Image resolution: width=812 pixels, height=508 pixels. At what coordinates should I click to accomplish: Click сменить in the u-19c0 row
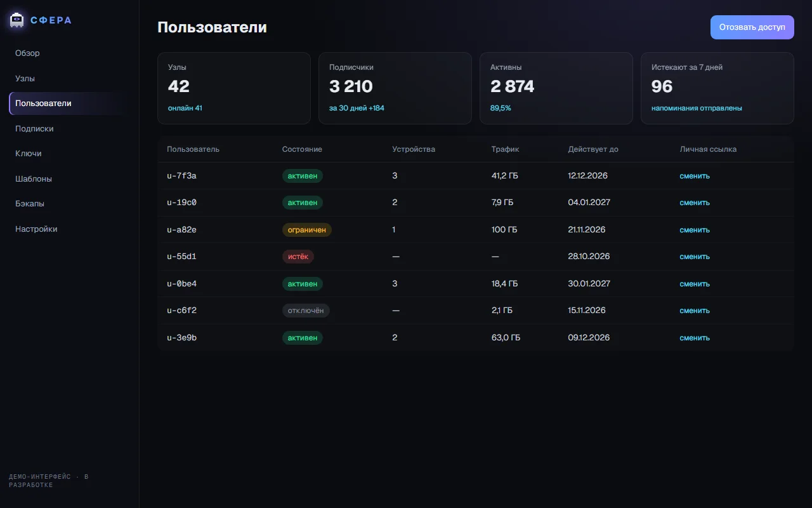695,203
